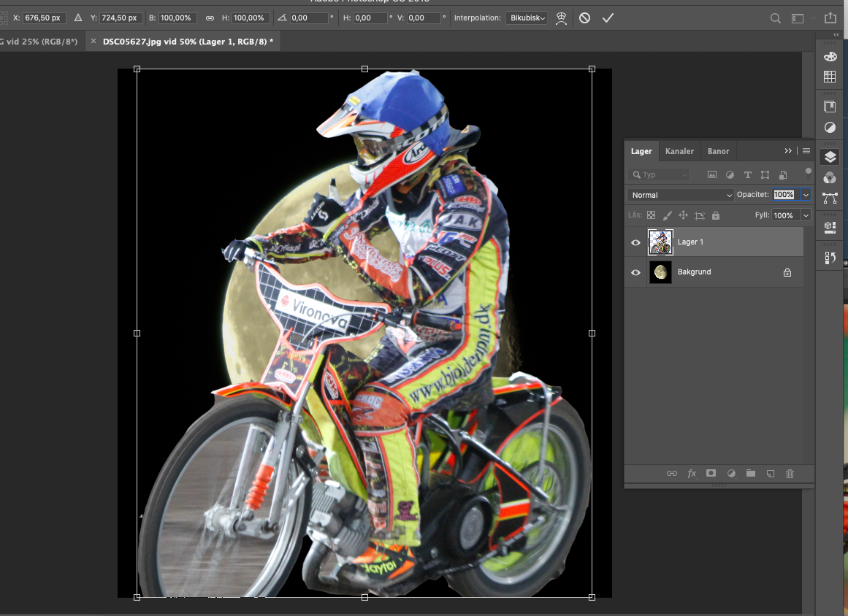Switch to warp mode icon
Image resolution: width=848 pixels, height=616 pixels.
(x=562, y=18)
